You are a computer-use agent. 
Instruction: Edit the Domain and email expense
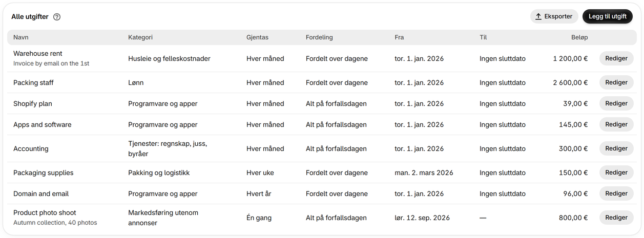pos(616,193)
